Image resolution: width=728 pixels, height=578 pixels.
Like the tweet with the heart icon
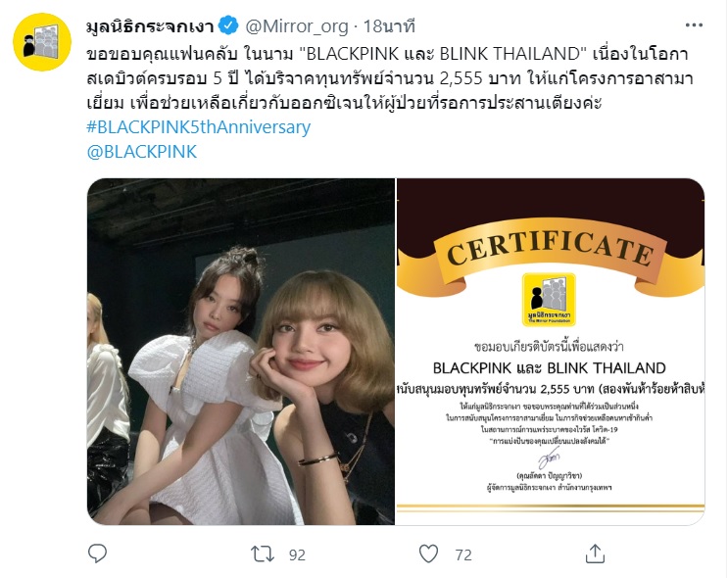pos(428,554)
